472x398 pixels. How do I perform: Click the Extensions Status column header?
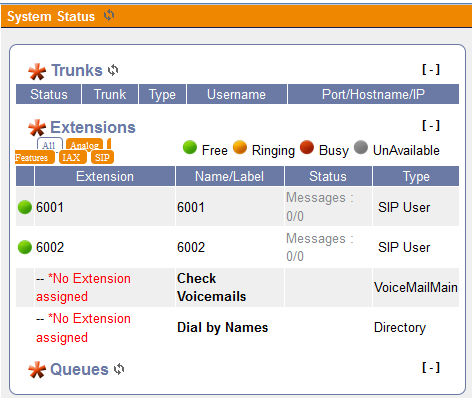pos(328,176)
